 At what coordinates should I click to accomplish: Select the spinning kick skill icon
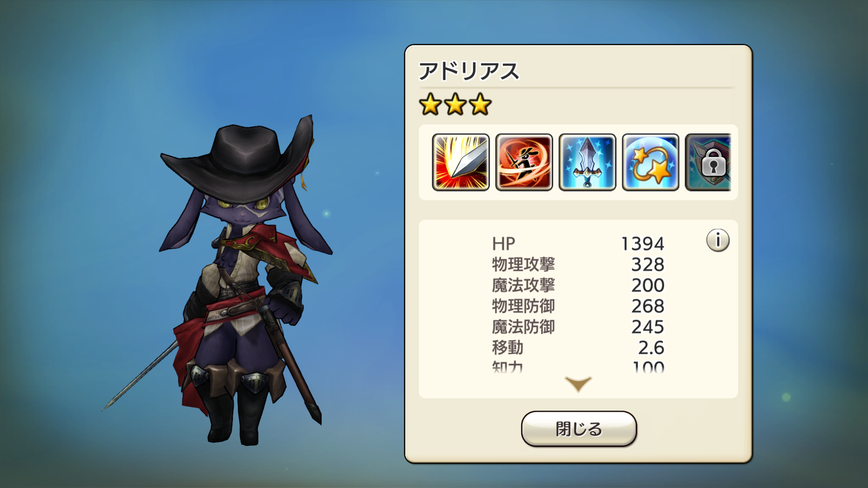pyautogui.click(x=524, y=162)
